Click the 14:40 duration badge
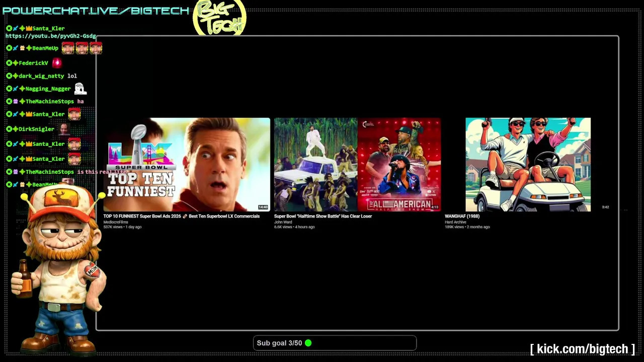 263,207
